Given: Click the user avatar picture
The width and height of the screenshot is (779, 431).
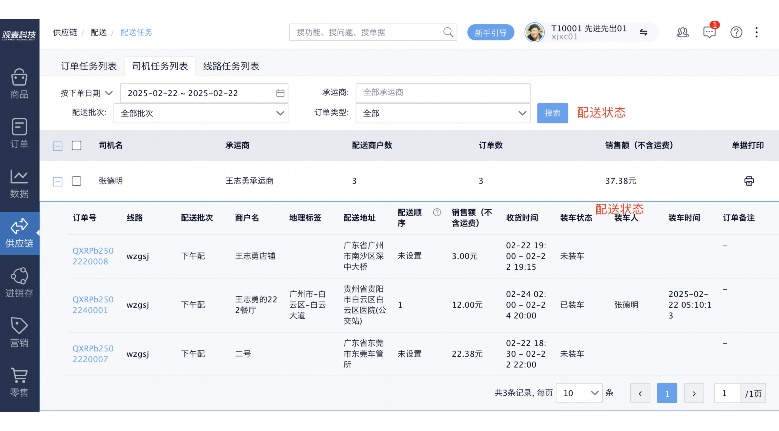Looking at the screenshot, I should pyautogui.click(x=535, y=32).
